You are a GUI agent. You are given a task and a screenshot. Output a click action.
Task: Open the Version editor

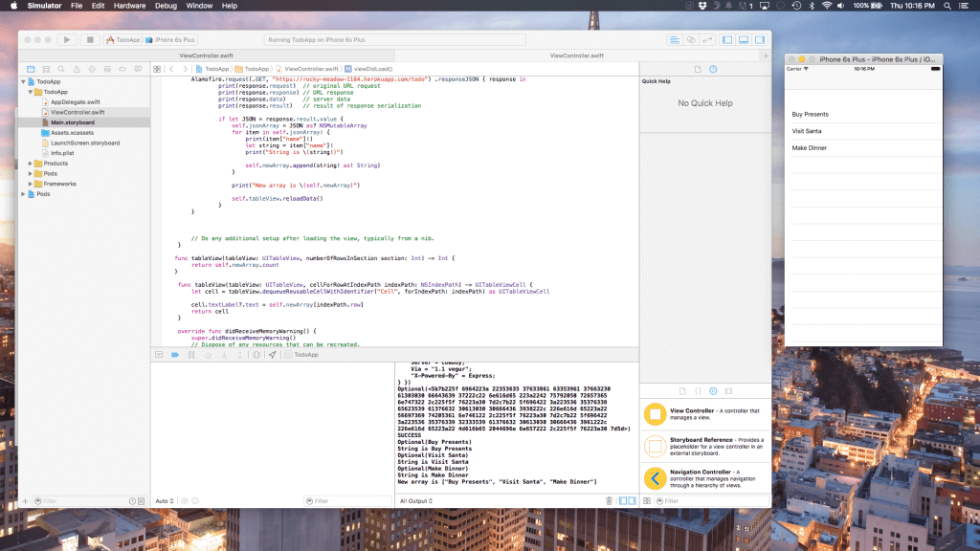coord(706,40)
